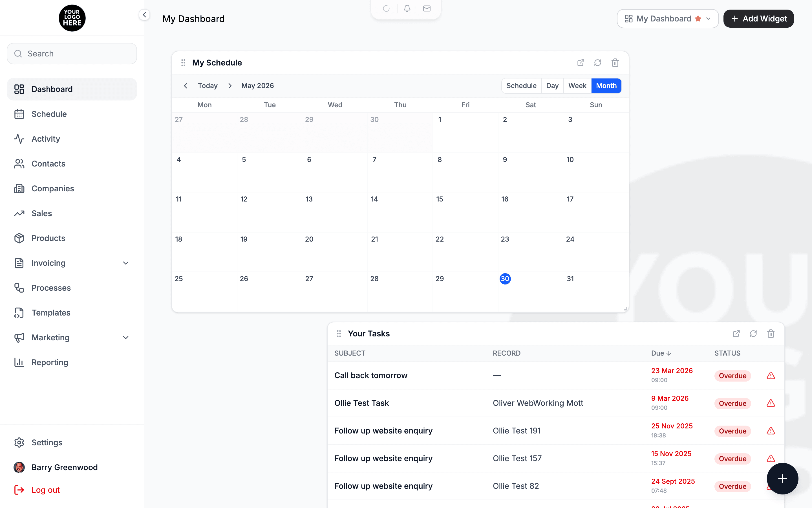Click warning icon for Ollie Test 157 row

771,458
